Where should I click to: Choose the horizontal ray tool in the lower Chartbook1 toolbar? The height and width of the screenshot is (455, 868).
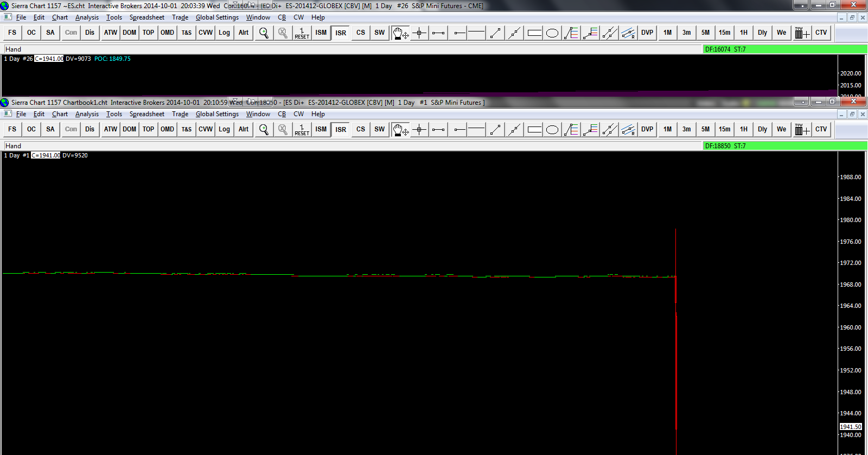(459, 129)
